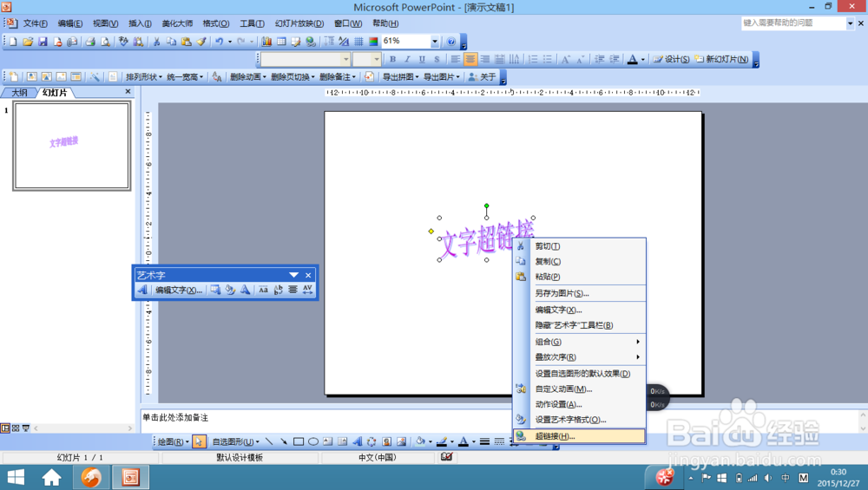Toggle WordArt same letter heights
868x490 pixels.
click(264, 290)
